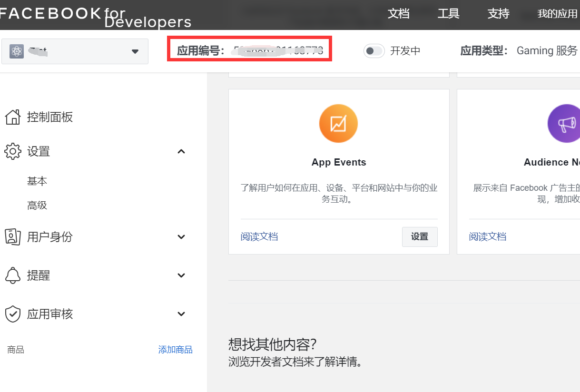The height and width of the screenshot is (392, 580).
Task: Click the purple Audience Network megaphone icon
Action: coord(567,123)
